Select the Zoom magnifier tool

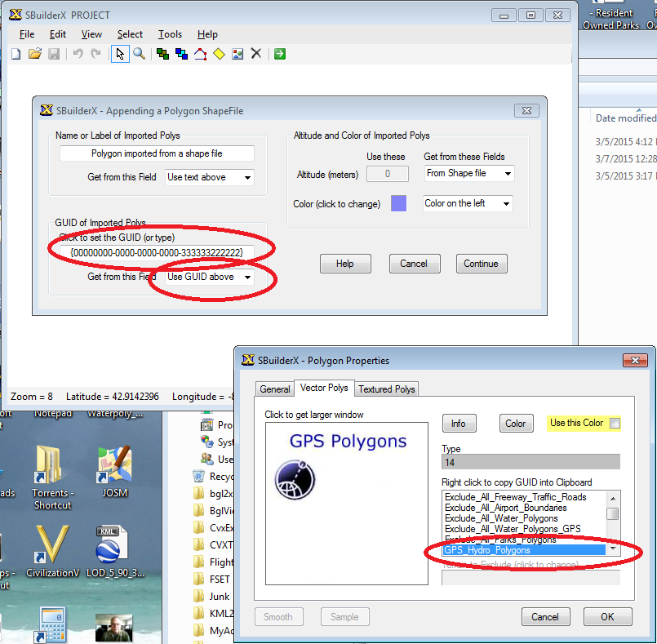pos(139,54)
